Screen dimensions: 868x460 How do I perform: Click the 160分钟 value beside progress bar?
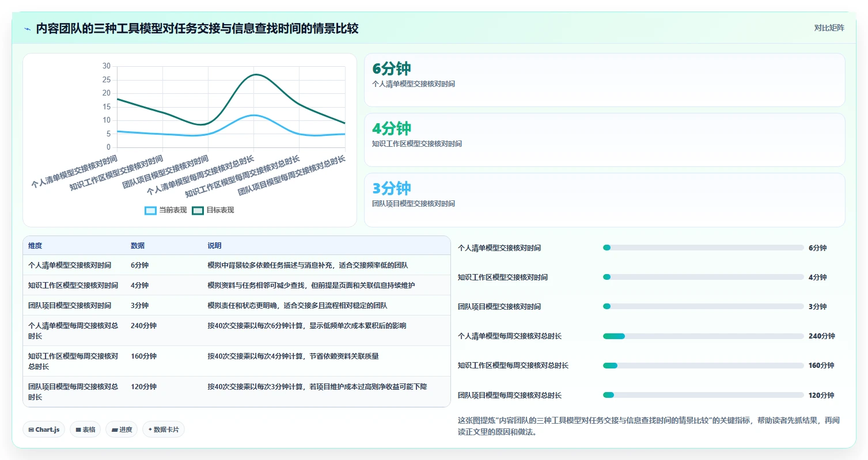821,366
